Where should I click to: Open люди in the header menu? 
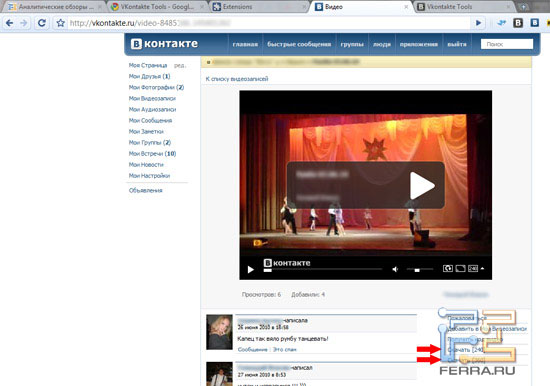pos(382,44)
